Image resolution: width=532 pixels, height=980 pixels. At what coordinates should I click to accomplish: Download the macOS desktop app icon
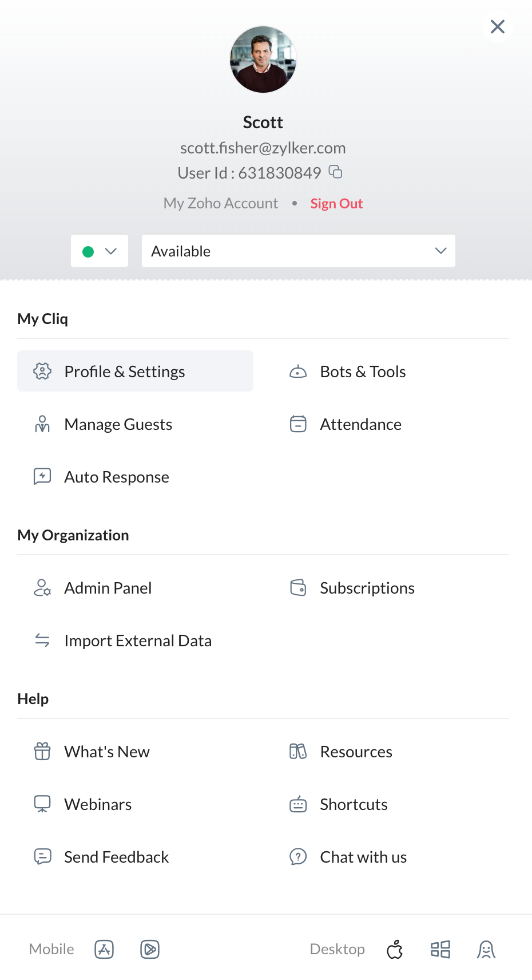point(395,949)
